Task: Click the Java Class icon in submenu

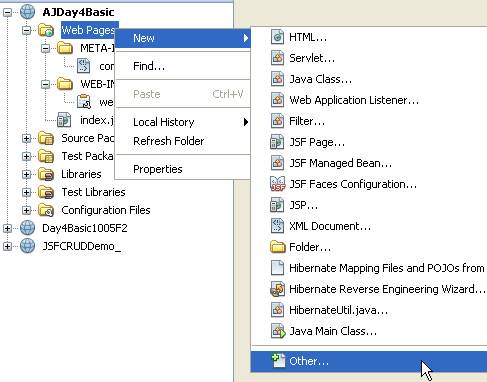Action: point(277,79)
